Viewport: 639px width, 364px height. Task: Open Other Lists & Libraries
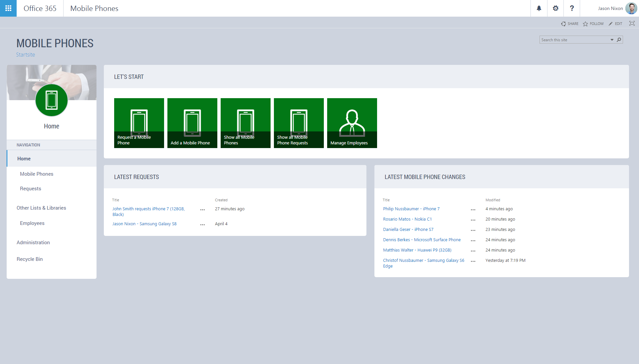click(x=41, y=208)
